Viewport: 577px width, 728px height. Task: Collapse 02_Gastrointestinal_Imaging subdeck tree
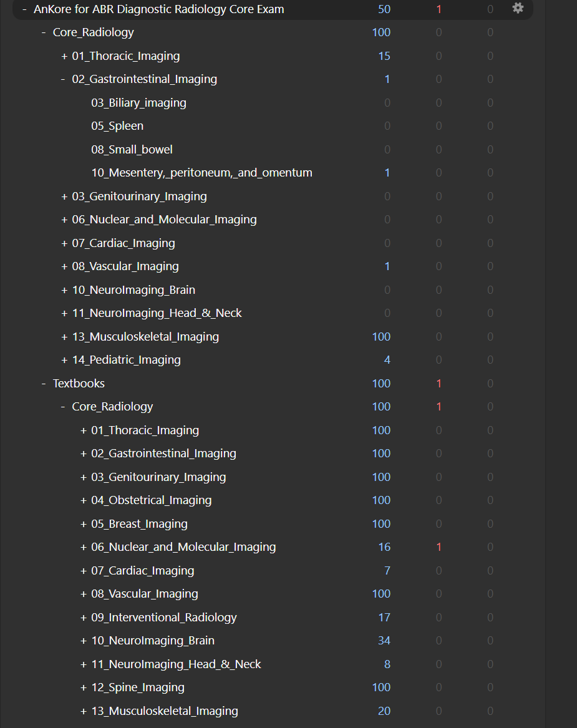[x=64, y=79]
